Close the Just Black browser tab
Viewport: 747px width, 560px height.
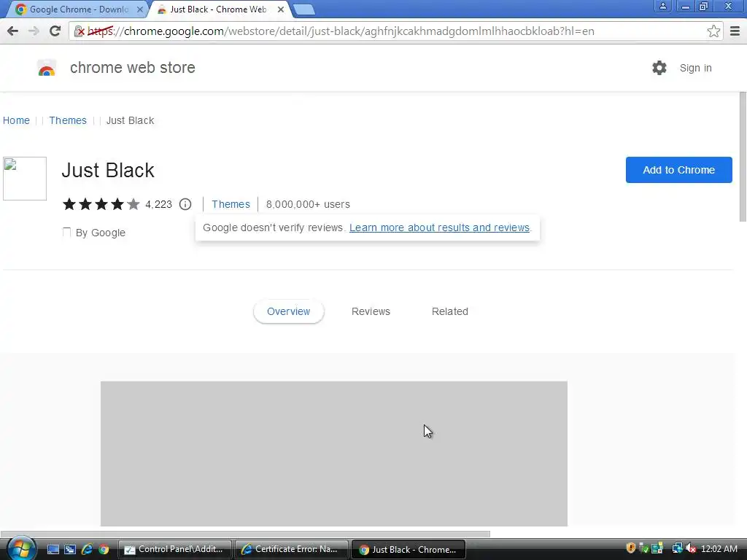click(281, 9)
